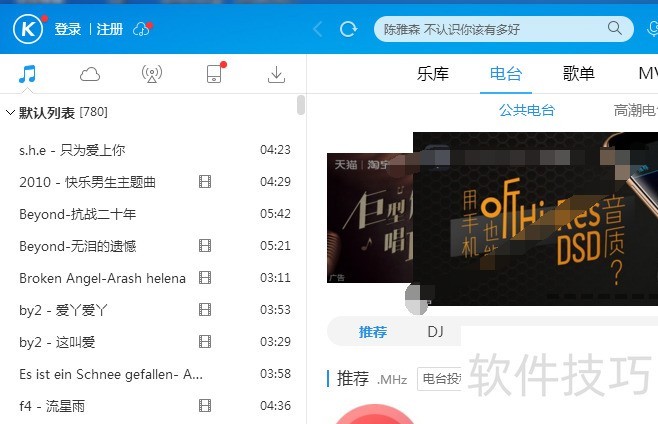
Task: Click the red radio station thumbnail
Action: [x=374, y=414]
